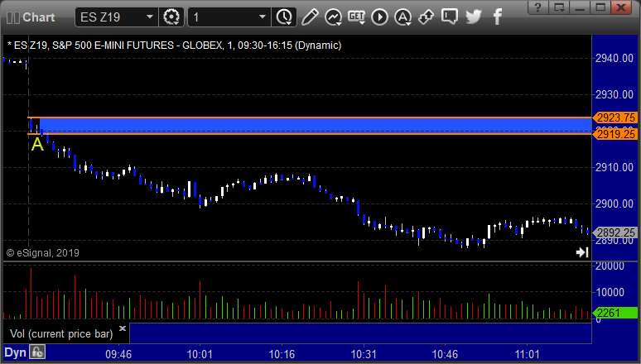
Task: Share chart via Twitter icon
Action: (x=474, y=17)
